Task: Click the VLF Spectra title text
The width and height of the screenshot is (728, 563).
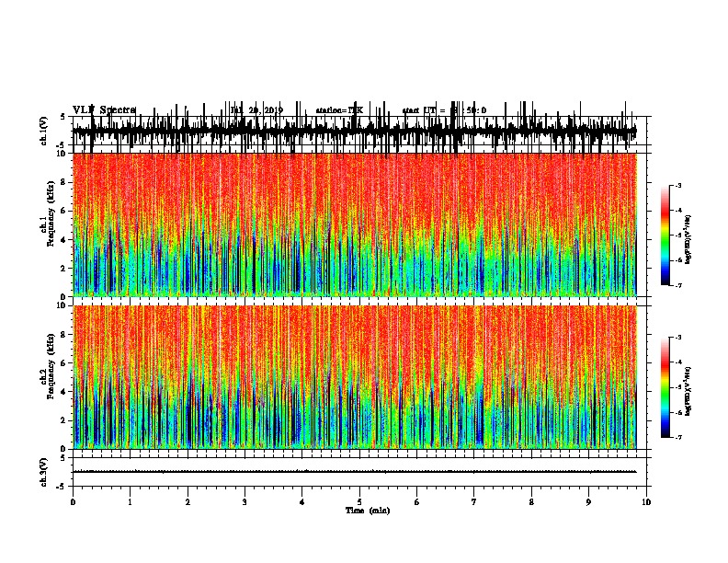Action: click(x=104, y=110)
